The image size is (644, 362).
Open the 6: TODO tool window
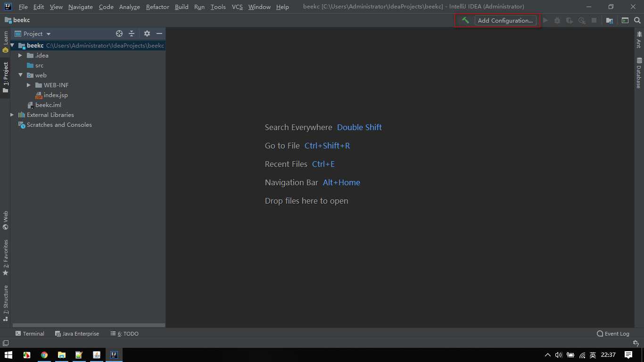pos(124,333)
